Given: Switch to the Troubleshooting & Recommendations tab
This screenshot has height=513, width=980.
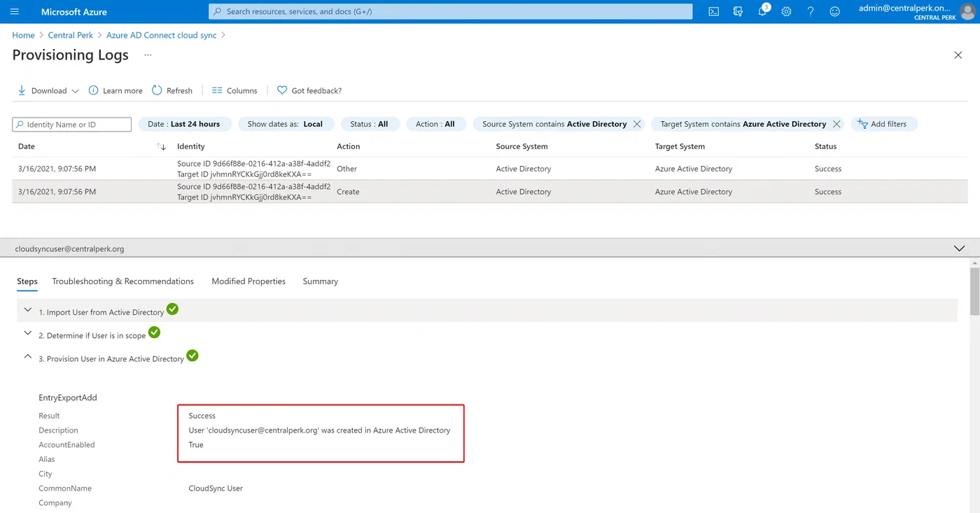Looking at the screenshot, I should [x=123, y=281].
